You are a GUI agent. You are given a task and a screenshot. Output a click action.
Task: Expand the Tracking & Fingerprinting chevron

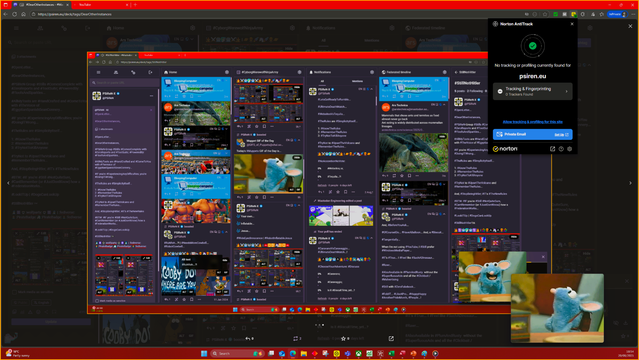(x=566, y=91)
